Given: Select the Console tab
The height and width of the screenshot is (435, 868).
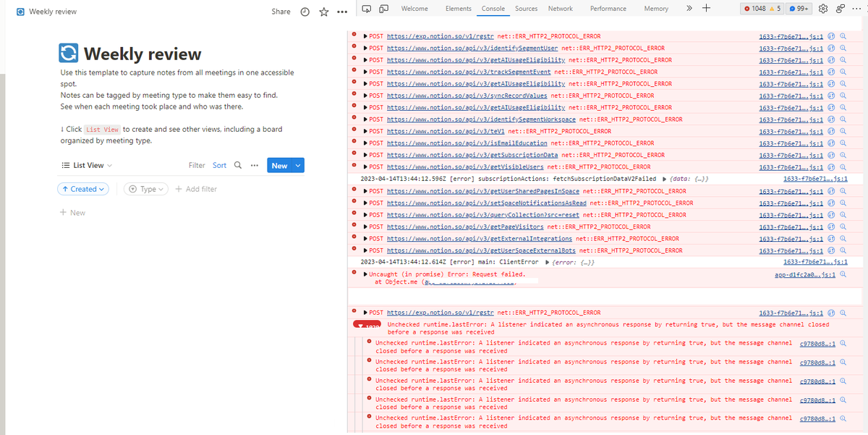Looking at the screenshot, I should 493,9.
